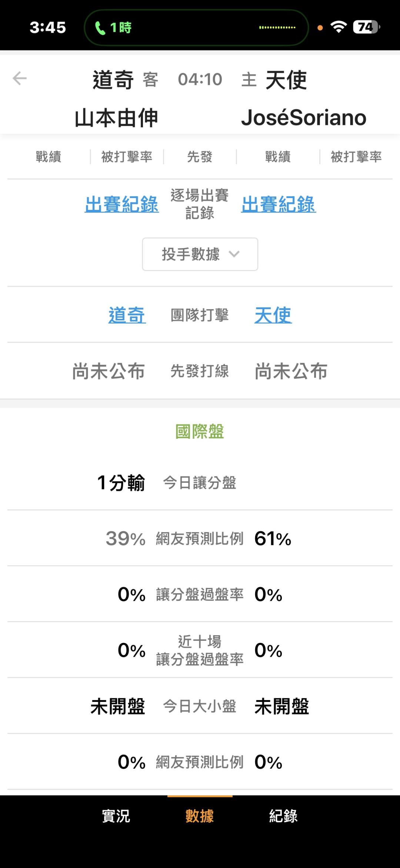Tap the back arrow icon
400x868 pixels.
pyautogui.click(x=20, y=79)
